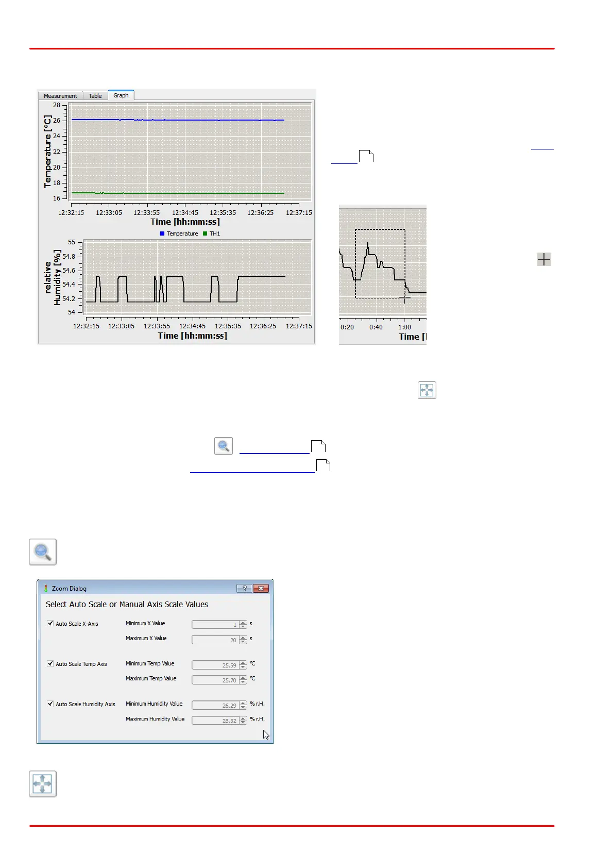Click the large auto-scale arrows icon at bottom
The image size is (613, 868).
coord(43,784)
